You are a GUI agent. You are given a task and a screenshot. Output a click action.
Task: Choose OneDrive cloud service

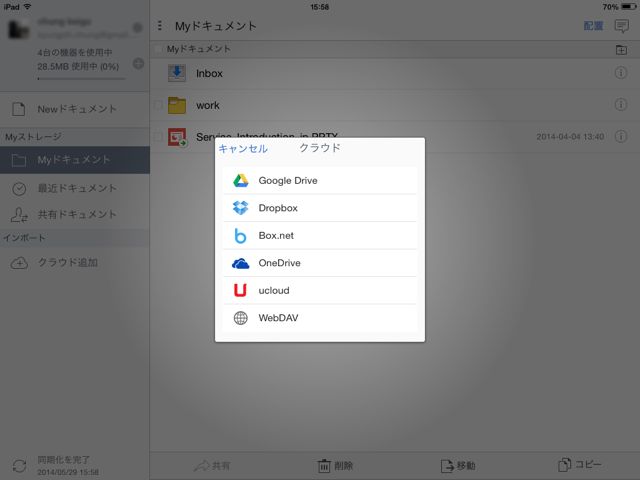(x=320, y=263)
